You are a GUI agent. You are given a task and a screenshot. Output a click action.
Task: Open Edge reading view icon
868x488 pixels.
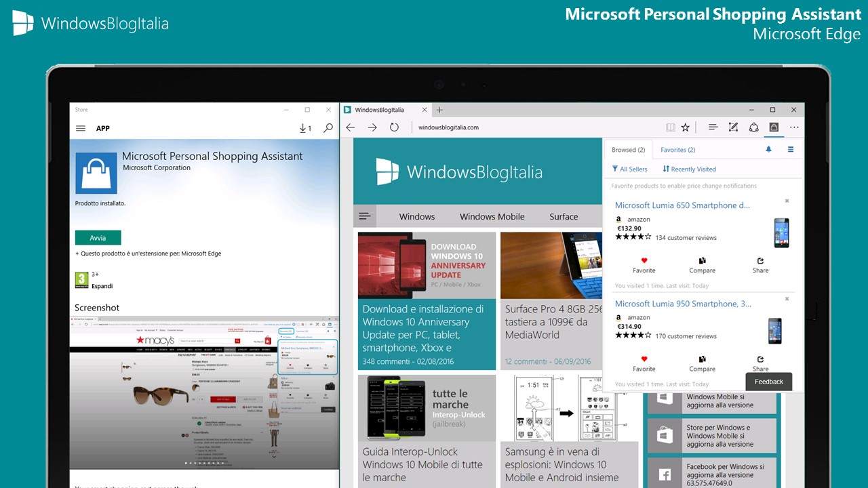(x=670, y=127)
